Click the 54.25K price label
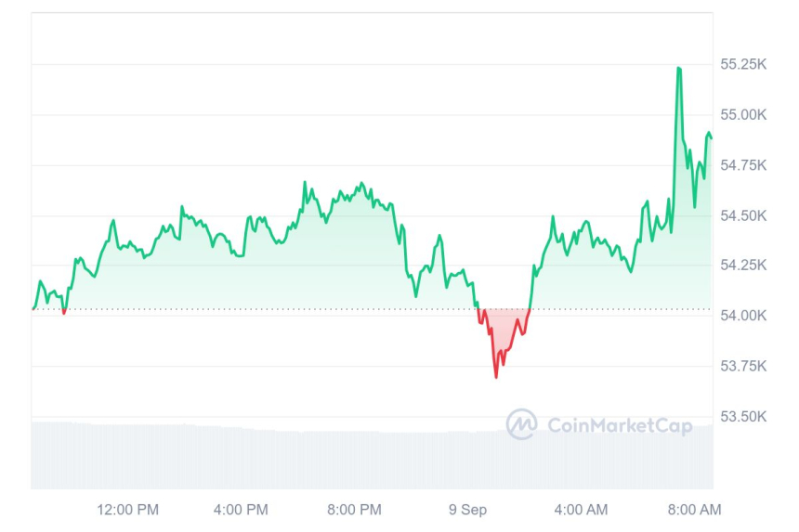 pos(743,266)
